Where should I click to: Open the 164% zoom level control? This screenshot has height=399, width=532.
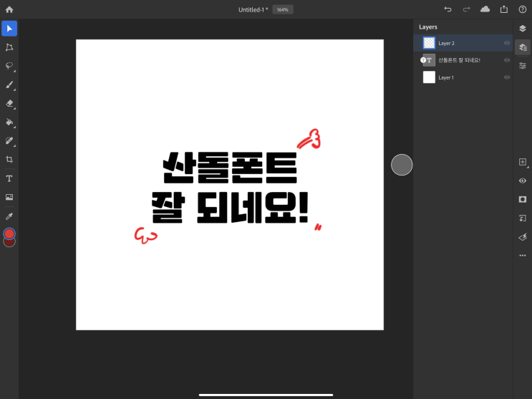(283, 9)
